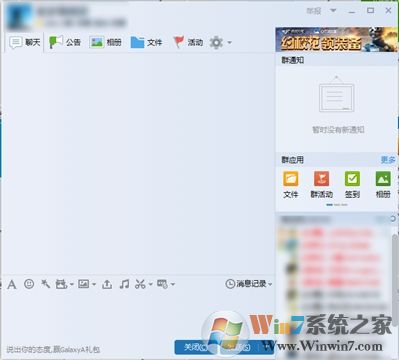Open the 文件 app in 群应用
This screenshot has height=360, width=399.
click(291, 185)
